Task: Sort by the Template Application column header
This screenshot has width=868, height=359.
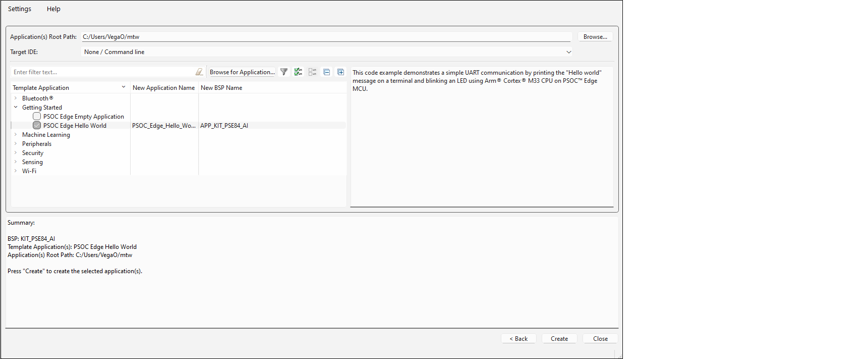Action: pyautogui.click(x=66, y=88)
